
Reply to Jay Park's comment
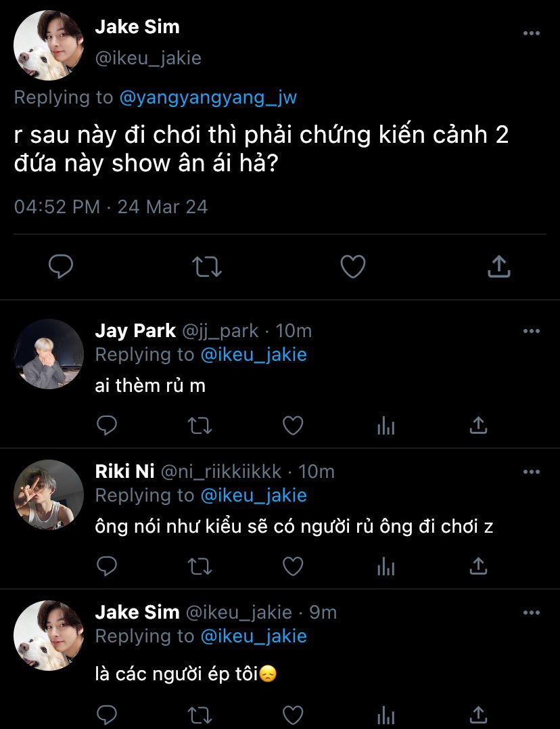pyautogui.click(x=107, y=425)
